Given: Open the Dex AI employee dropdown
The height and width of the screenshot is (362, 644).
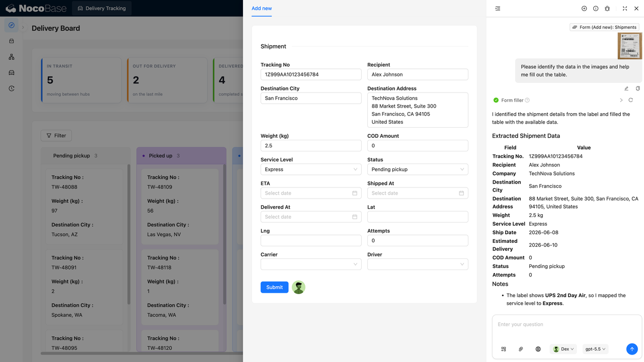Looking at the screenshot, I should [x=563, y=349].
